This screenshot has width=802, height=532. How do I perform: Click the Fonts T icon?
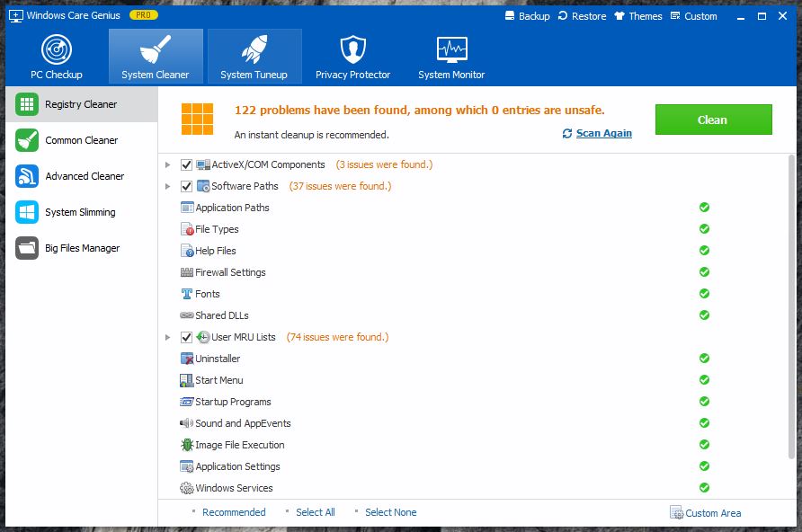pos(187,294)
